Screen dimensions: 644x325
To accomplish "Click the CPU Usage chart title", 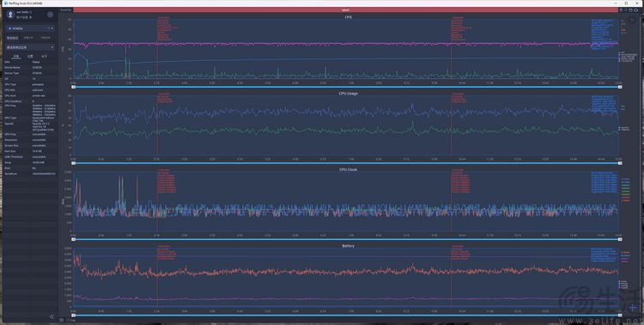I will click(348, 94).
